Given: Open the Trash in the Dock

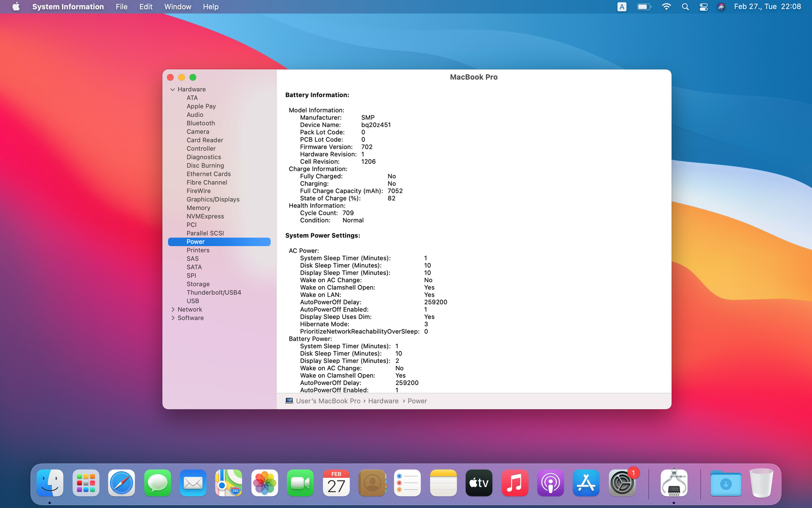Looking at the screenshot, I should click(x=761, y=483).
